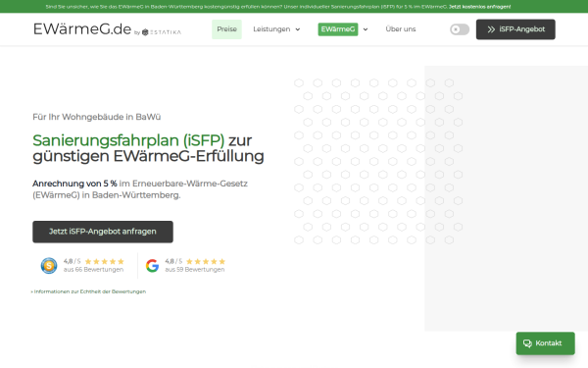Open 'aus 66 Bewertungen' review text
The width and height of the screenshot is (588, 368).
93,270
